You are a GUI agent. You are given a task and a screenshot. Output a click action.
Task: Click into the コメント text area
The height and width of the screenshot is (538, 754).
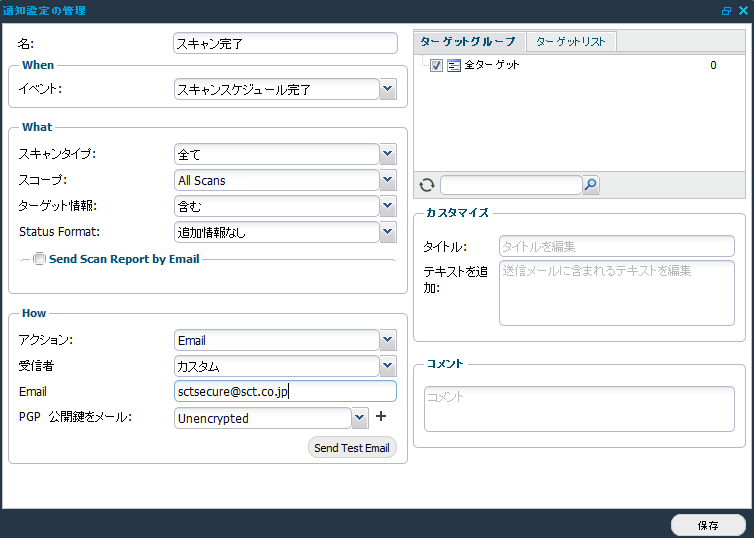(579, 408)
